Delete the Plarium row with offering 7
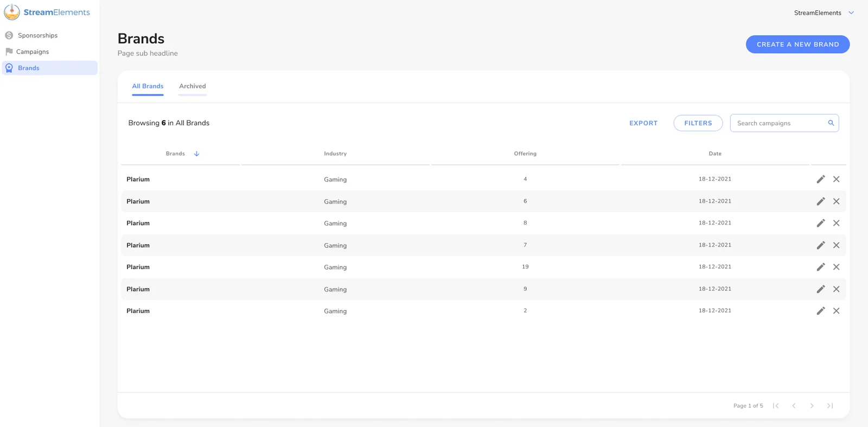This screenshot has width=868, height=427. pyautogui.click(x=836, y=245)
